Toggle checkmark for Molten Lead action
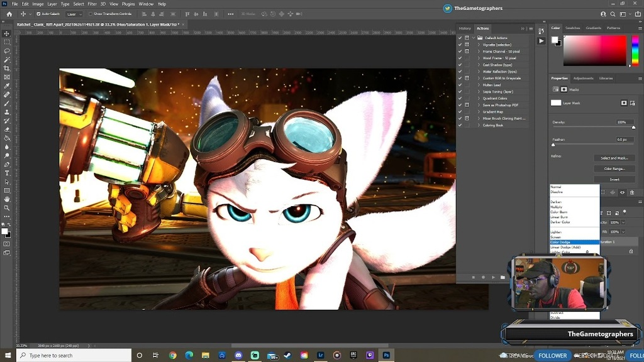Viewport: 644px width, 362px height. 460,85
